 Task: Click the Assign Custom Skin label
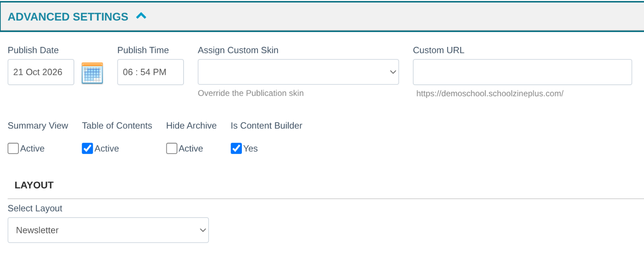(x=238, y=50)
